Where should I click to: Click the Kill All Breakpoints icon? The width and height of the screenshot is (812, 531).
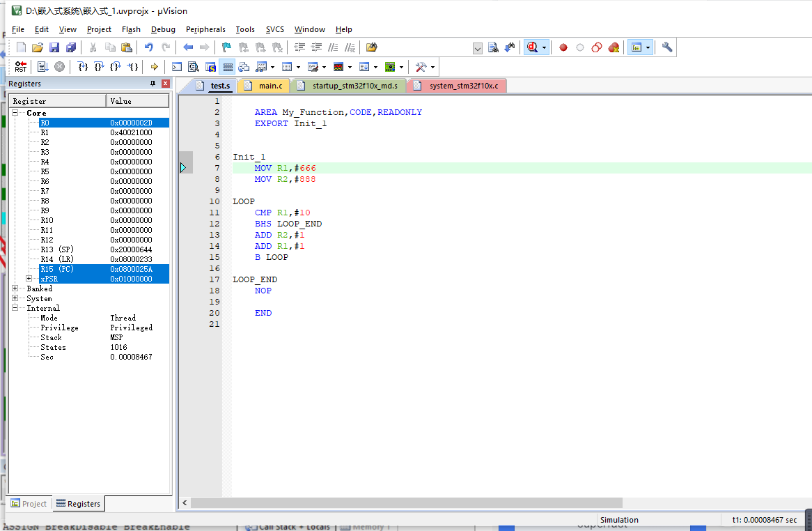tap(614, 47)
